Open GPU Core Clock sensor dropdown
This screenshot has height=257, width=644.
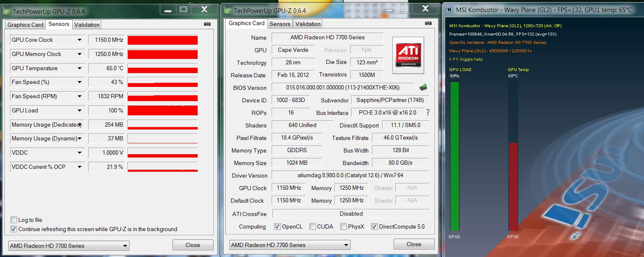(x=79, y=40)
